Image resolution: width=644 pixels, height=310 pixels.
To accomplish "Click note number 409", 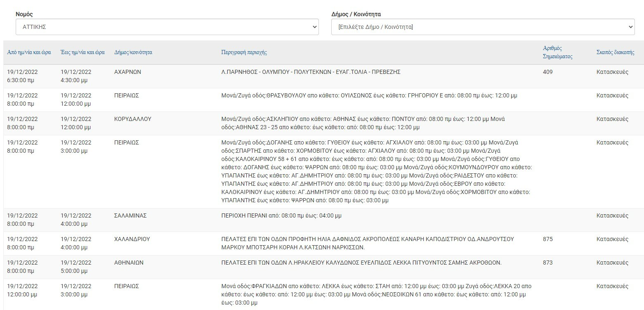I will coord(547,72).
